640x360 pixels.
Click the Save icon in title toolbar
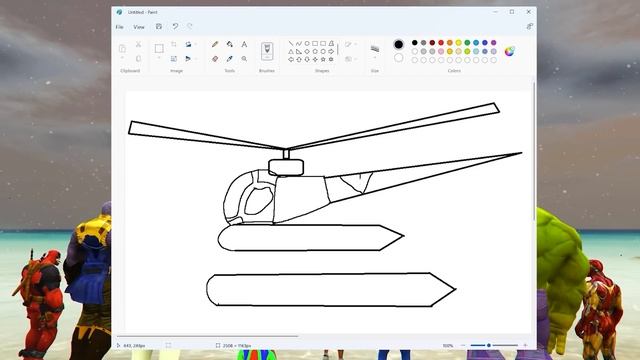point(159,27)
